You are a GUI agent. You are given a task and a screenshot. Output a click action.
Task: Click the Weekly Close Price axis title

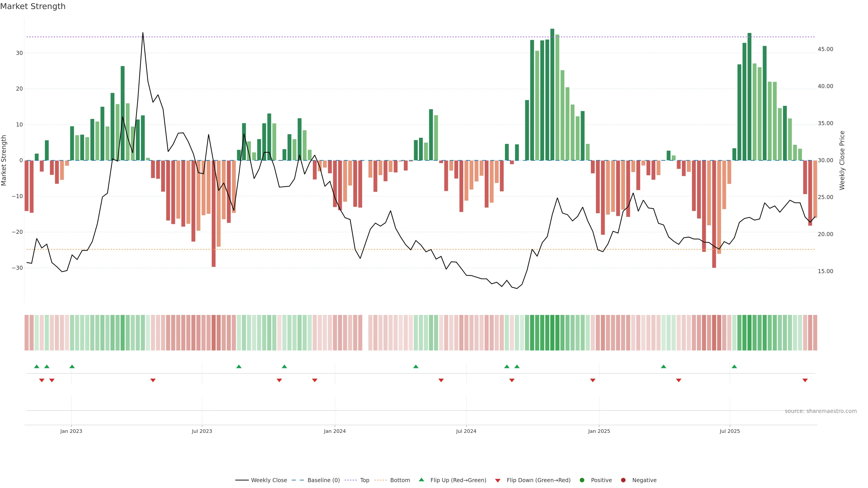(x=842, y=160)
